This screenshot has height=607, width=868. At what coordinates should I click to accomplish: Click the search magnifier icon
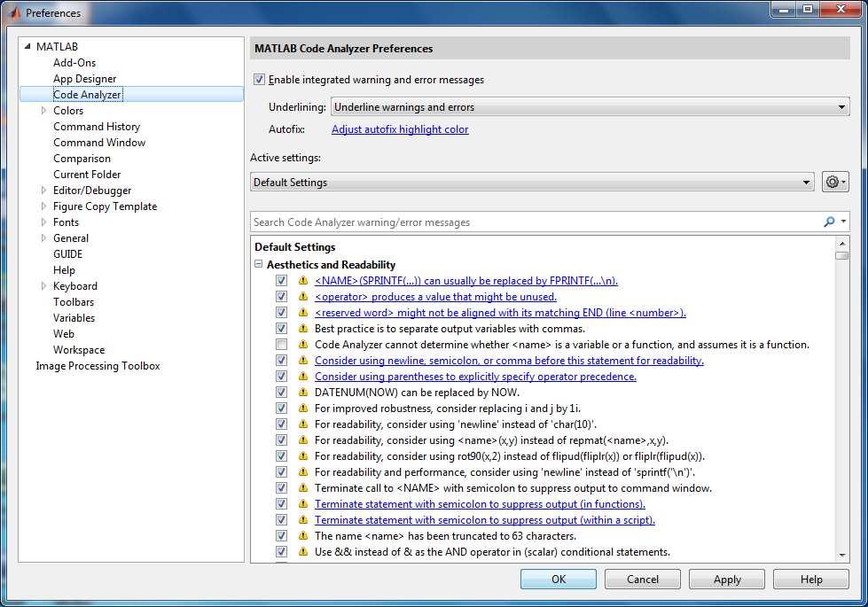point(829,222)
